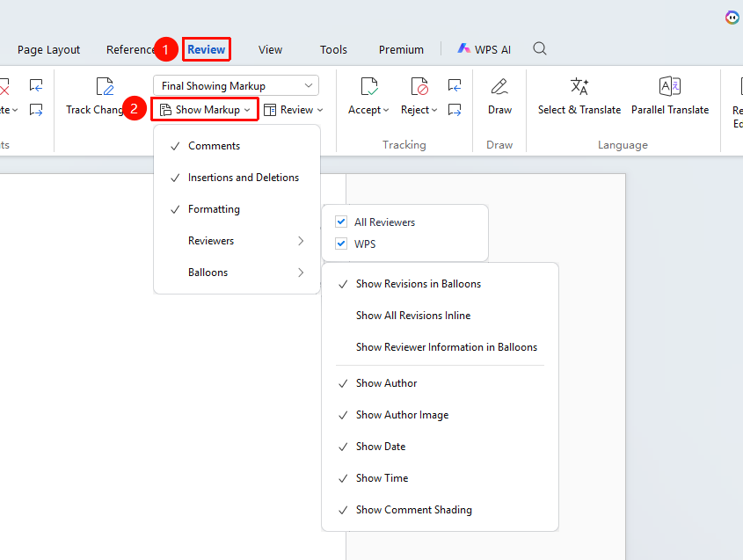The image size is (743, 560).
Task: Toggle Show Revisions in Balloons
Action: point(440,284)
